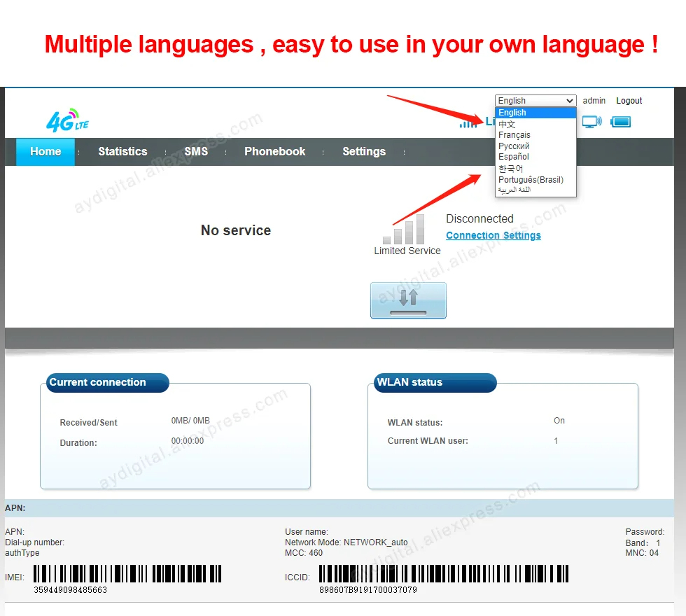The width and height of the screenshot is (686, 616).
Task: Click the signal strength icon in header
Action: 468,124
